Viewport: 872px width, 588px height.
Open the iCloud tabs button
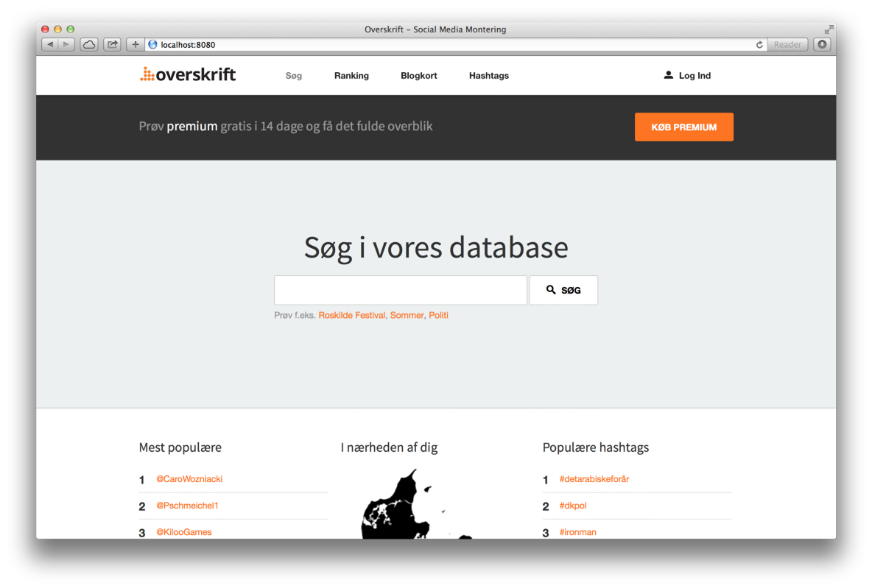(89, 45)
